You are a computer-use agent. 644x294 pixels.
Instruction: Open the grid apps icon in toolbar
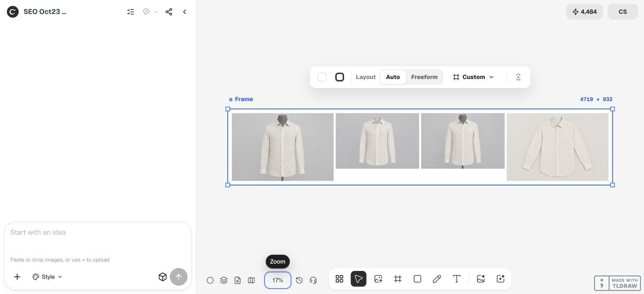339,279
